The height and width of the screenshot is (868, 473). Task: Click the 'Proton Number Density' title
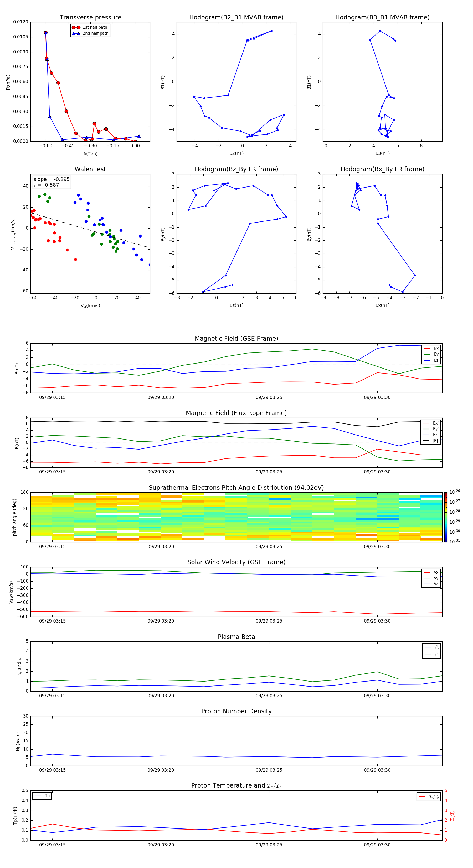click(x=236, y=711)
